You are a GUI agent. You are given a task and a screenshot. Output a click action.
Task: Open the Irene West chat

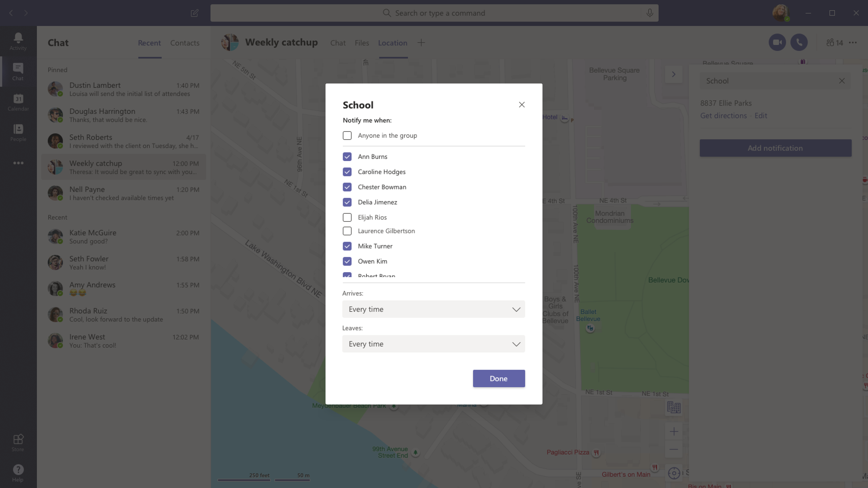click(124, 340)
